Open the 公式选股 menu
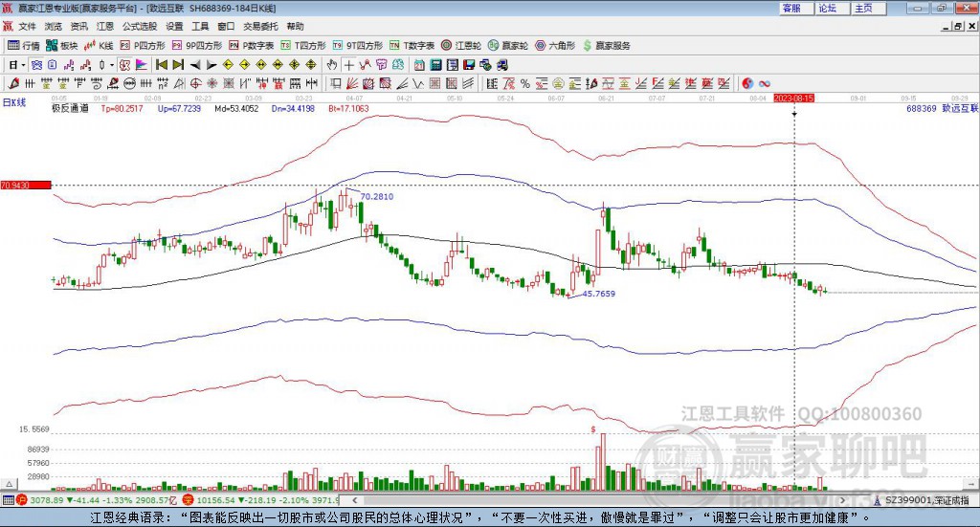The image size is (980, 527). 140,26
